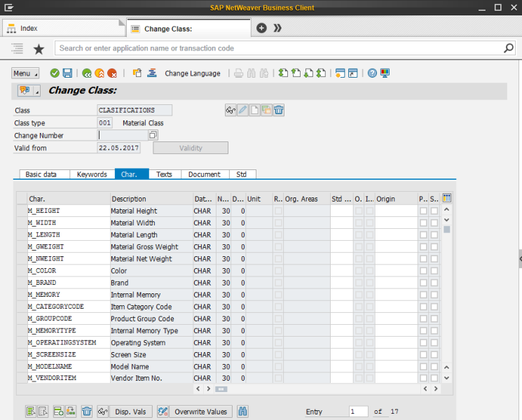
Task: Tick the S. column checkbox for M_WIDTH
Action: [434, 223]
